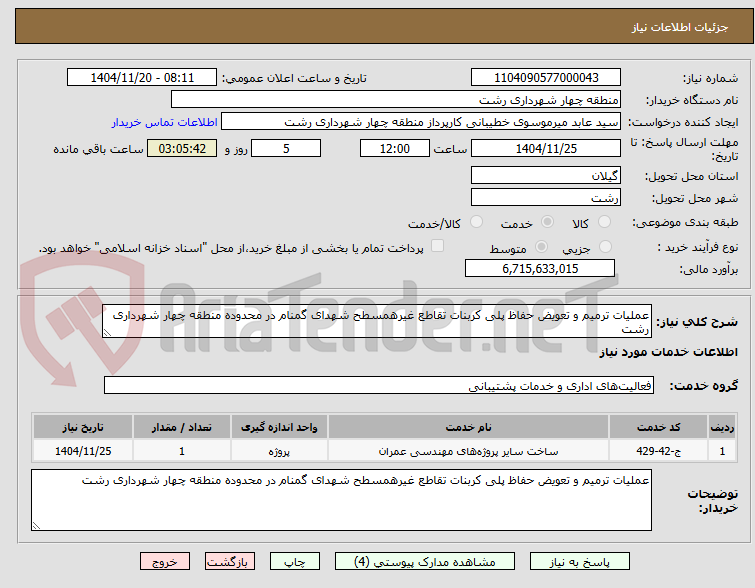Click the buyer notes textarea
This screenshot has height=588, width=755.
341,500
